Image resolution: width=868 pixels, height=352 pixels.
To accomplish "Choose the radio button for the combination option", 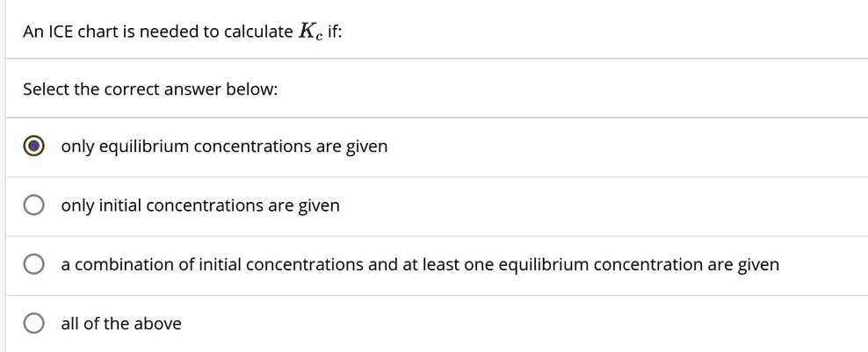I will [34, 264].
